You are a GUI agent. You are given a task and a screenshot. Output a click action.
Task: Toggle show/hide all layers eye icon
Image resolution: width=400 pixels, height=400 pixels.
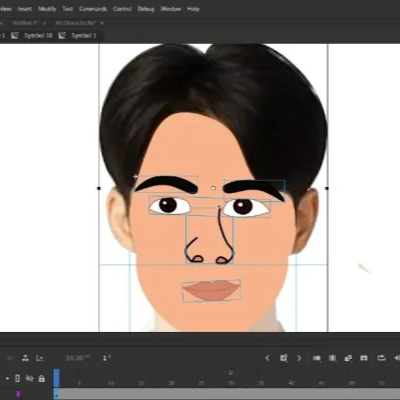[x=30, y=378]
